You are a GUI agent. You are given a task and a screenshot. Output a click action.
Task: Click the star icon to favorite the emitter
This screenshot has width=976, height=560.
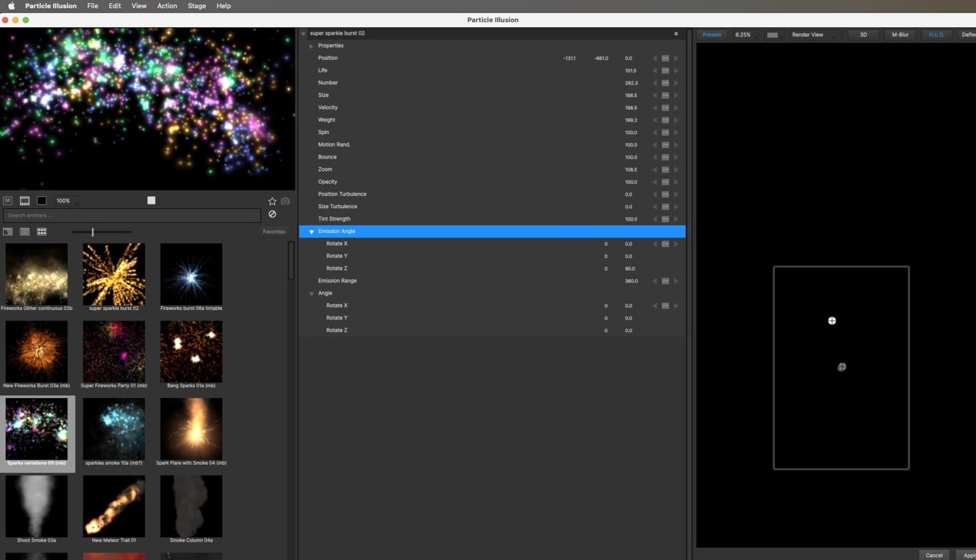(272, 201)
